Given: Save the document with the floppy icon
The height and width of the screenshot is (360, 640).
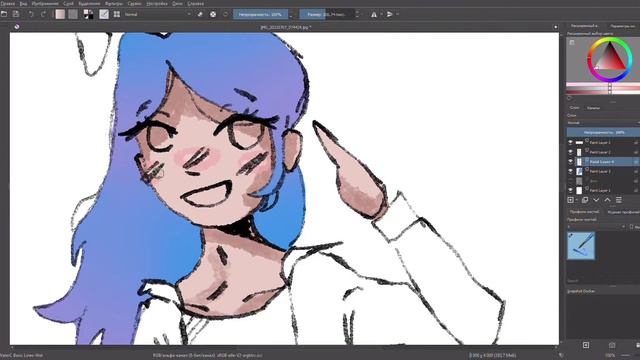Looking at the screenshot, I should tap(16, 14).
